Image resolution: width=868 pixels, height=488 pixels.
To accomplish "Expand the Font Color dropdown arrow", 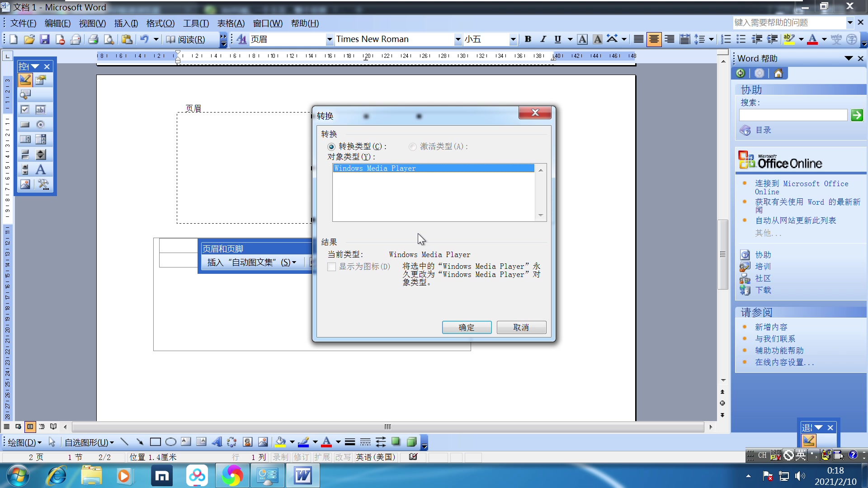I will pos(824,39).
